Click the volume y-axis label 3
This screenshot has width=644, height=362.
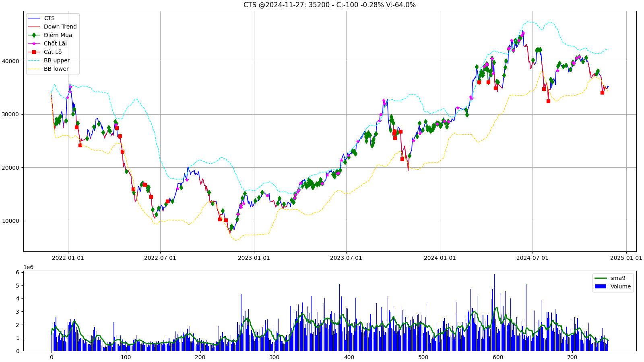(x=17, y=312)
